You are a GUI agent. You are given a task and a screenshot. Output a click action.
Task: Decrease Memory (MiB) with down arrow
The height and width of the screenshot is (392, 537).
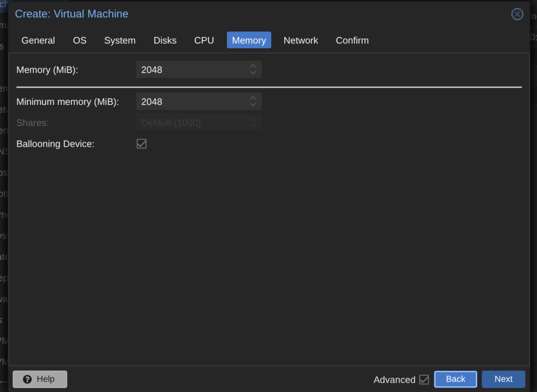253,73
